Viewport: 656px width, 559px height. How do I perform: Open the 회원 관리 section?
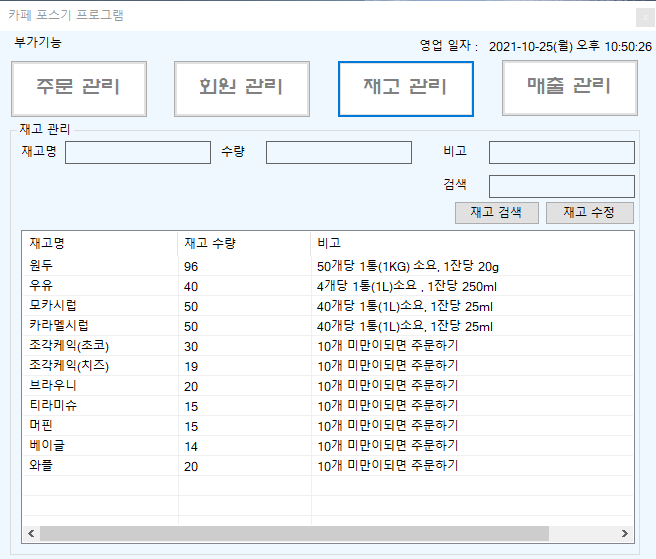point(242,89)
